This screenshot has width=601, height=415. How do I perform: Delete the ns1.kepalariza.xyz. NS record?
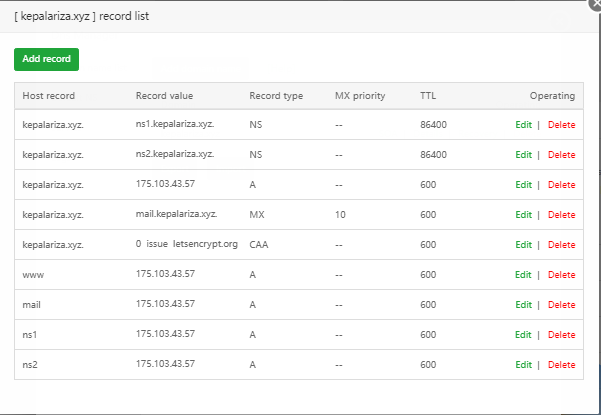click(x=561, y=125)
